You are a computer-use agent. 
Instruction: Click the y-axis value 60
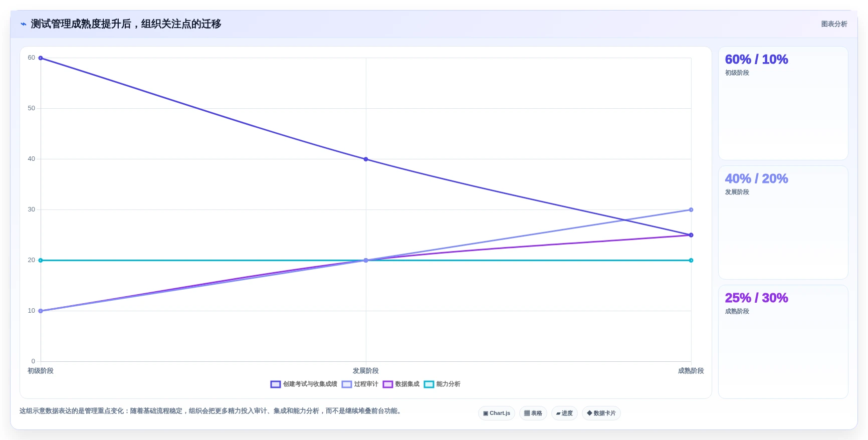[x=32, y=58]
